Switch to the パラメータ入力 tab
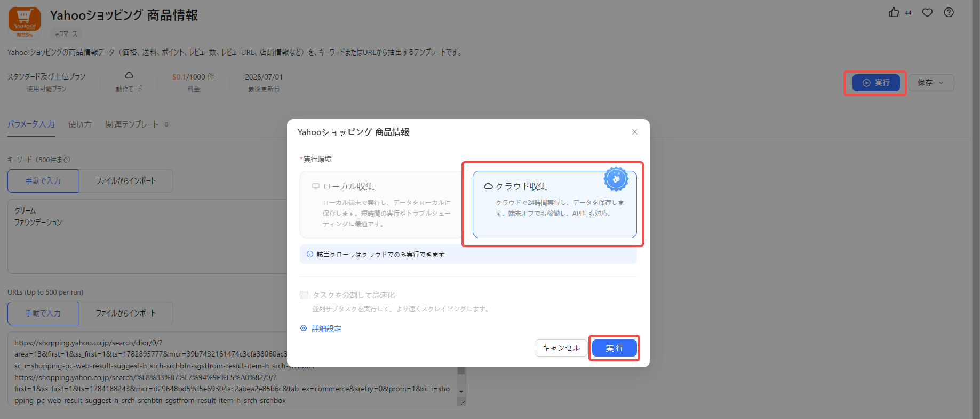This screenshot has height=419, width=980. (x=31, y=124)
